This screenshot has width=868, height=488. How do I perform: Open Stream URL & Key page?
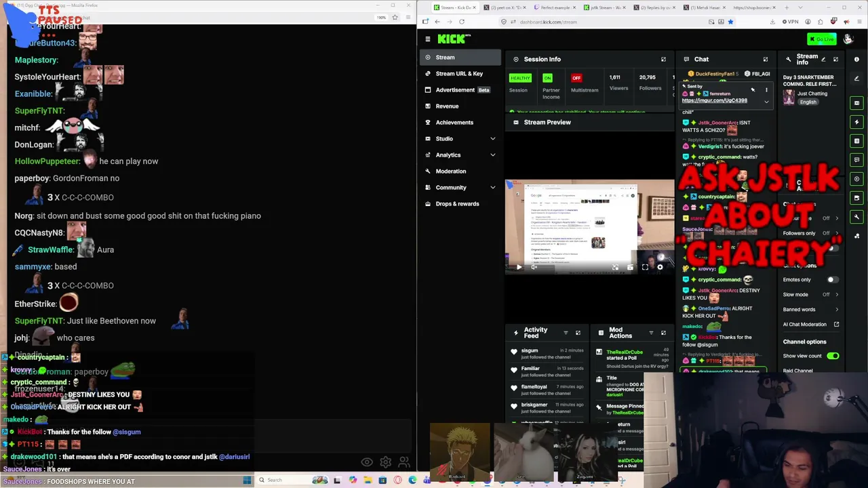tap(461, 74)
